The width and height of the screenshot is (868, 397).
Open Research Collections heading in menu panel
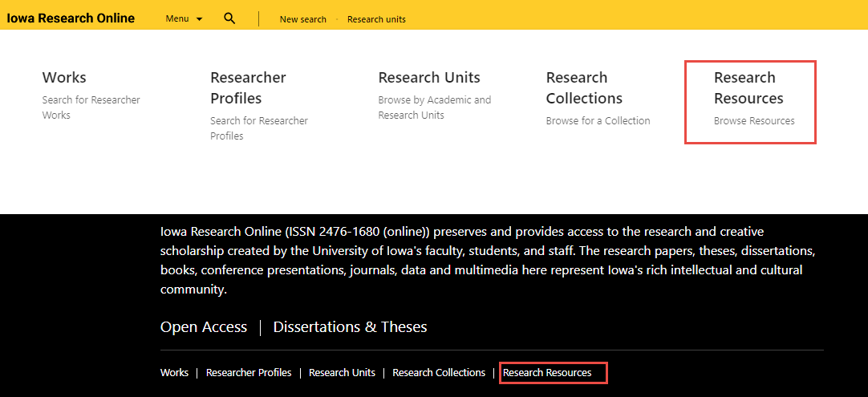[x=584, y=87]
